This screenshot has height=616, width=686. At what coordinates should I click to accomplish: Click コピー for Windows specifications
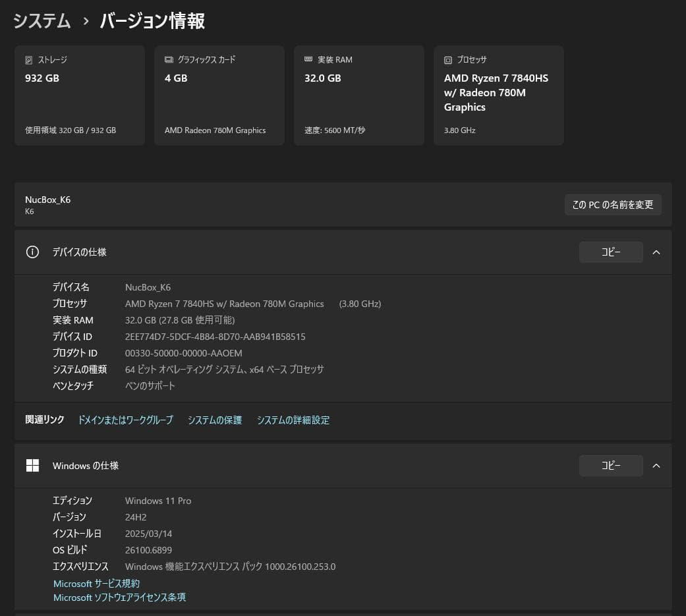coord(610,465)
